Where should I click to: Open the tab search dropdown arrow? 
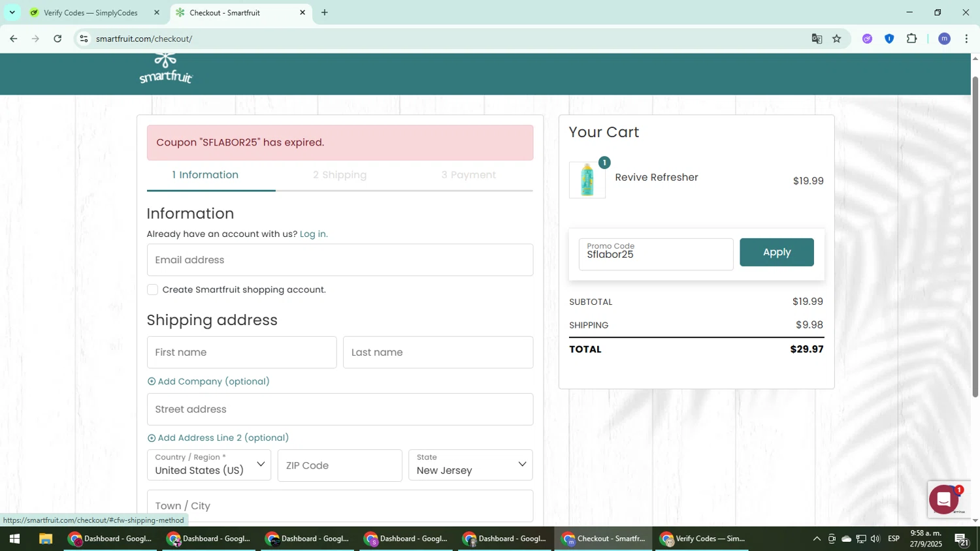coord(12,12)
